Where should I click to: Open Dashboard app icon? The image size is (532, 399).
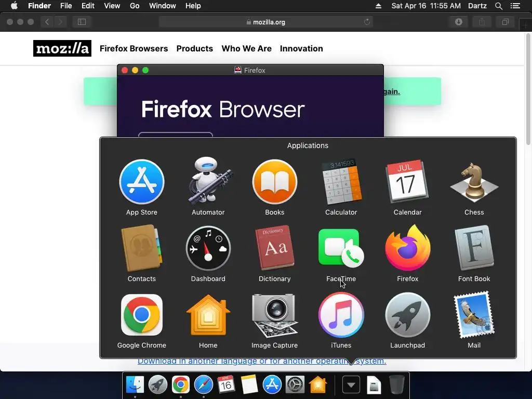click(208, 248)
